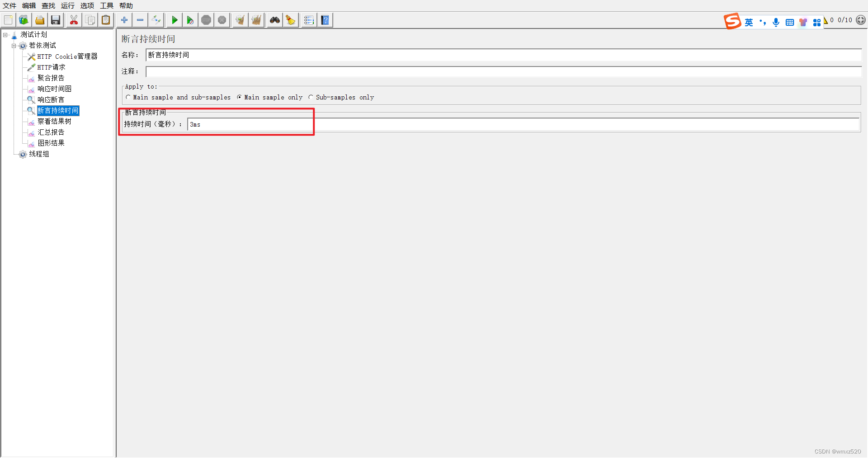The image size is (868, 458).
Task: Toggle Sogou English/Chinese mode button
Action: click(x=749, y=22)
